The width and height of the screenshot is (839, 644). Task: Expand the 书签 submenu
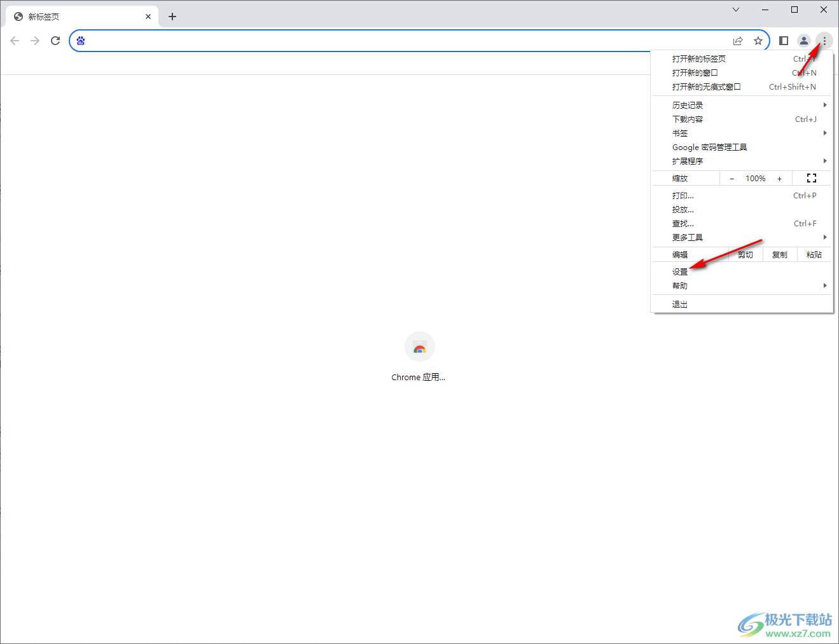coord(742,133)
